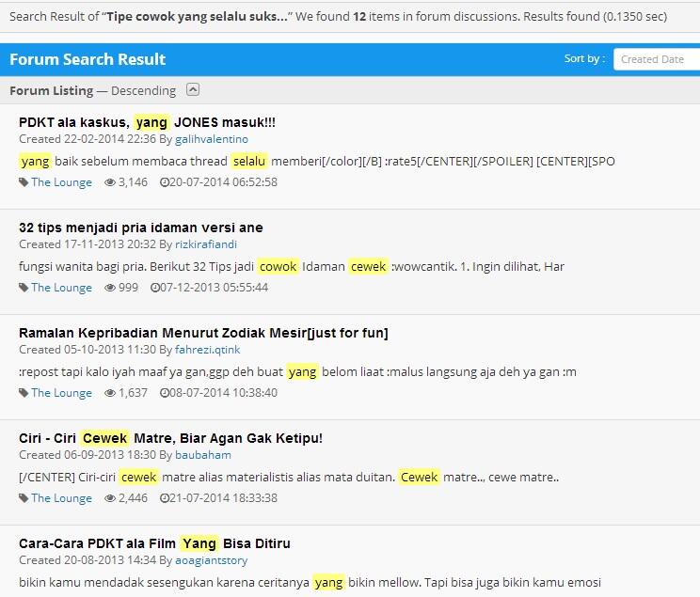Click the Forum Listing label

[52, 90]
